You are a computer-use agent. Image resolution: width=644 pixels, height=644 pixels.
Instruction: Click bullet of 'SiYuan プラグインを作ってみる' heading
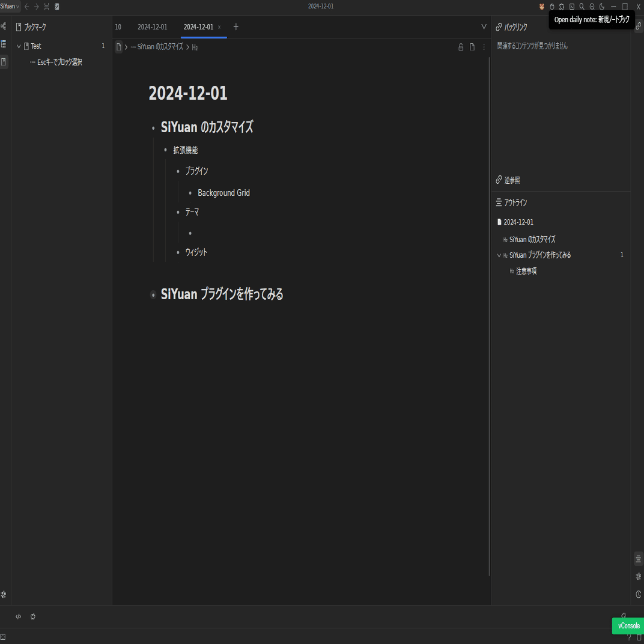[153, 295]
